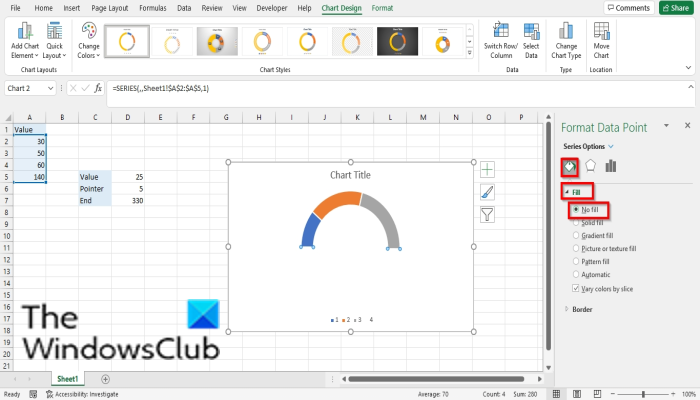Select Sheet1 tab
This screenshot has height=400, width=700.
pyautogui.click(x=68, y=379)
